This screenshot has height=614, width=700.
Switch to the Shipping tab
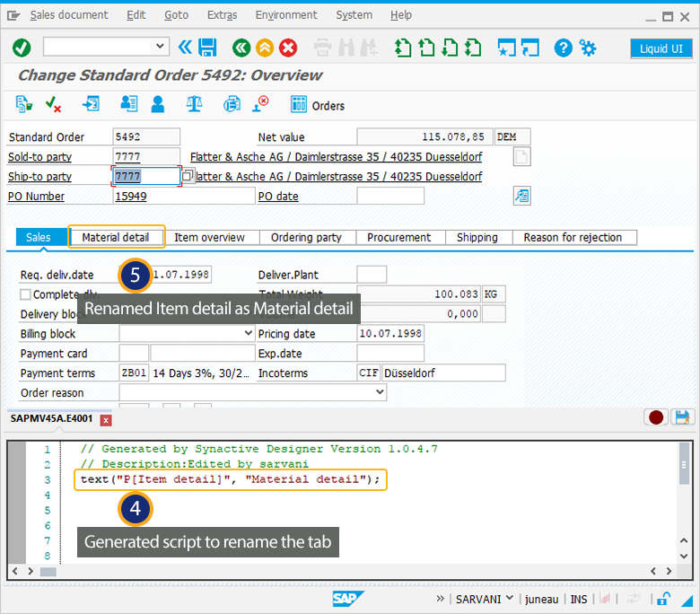(477, 237)
